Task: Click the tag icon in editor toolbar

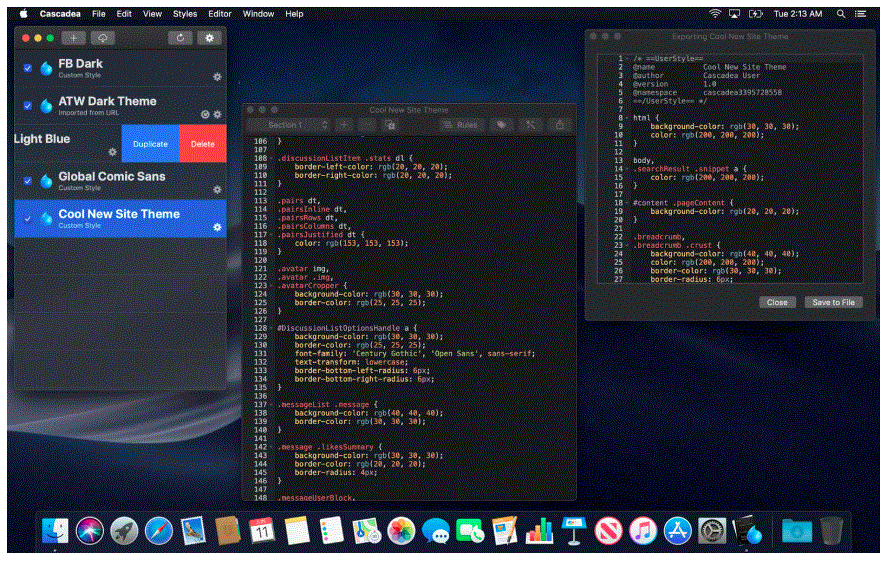Action: 501,125
